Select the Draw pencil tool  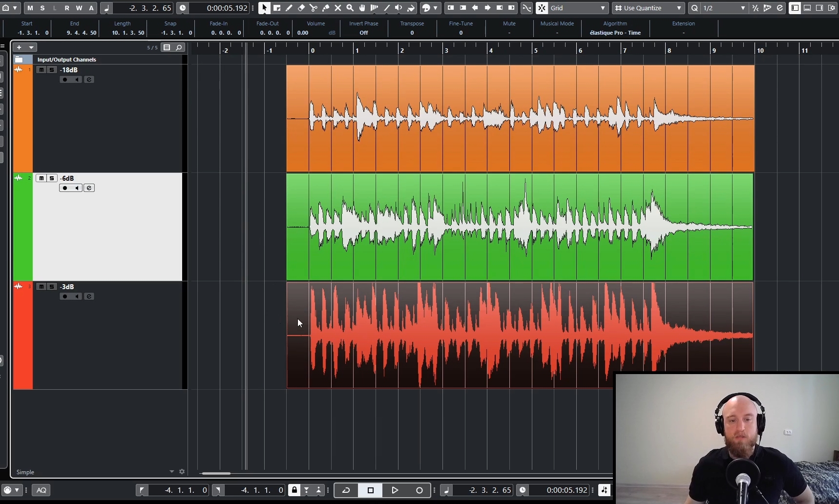[289, 8]
